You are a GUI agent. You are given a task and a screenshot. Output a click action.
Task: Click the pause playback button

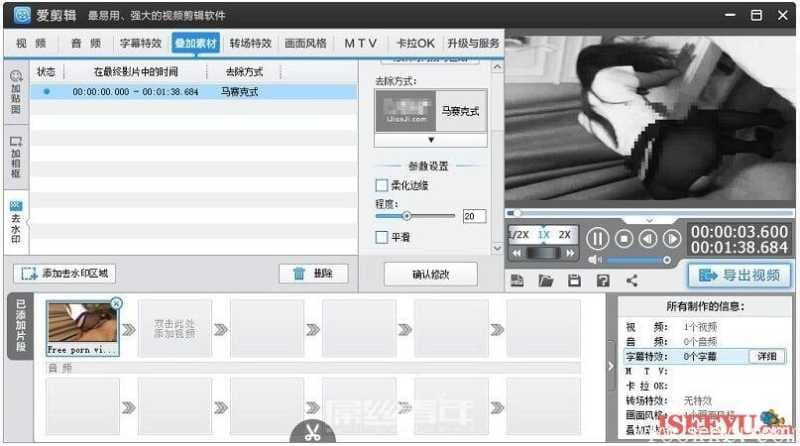point(597,238)
